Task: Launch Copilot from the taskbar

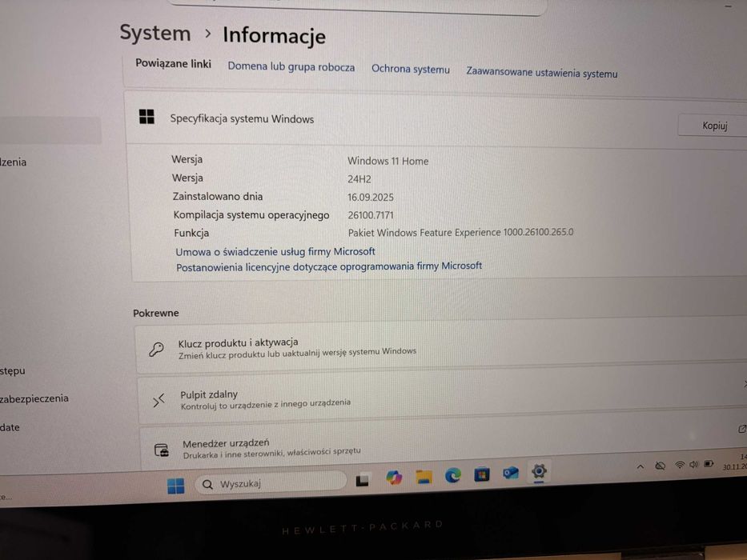Action: click(394, 477)
